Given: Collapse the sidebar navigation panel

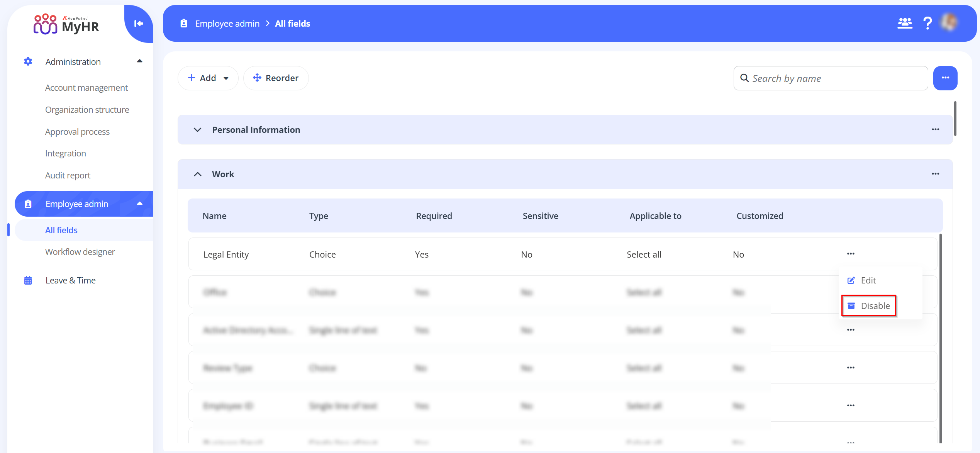Looking at the screenshot, I should [x=139, y=24].
